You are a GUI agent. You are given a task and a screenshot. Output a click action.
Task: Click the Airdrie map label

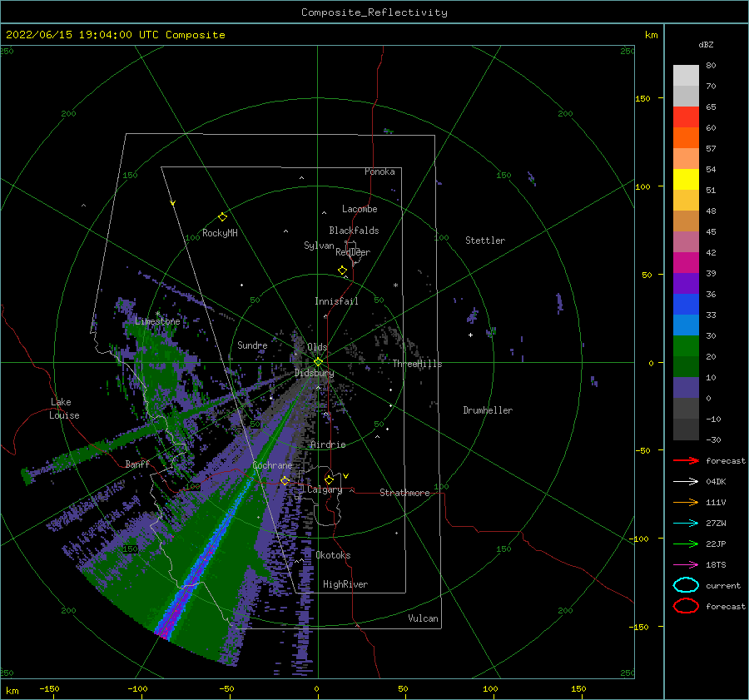coord(328,444)
